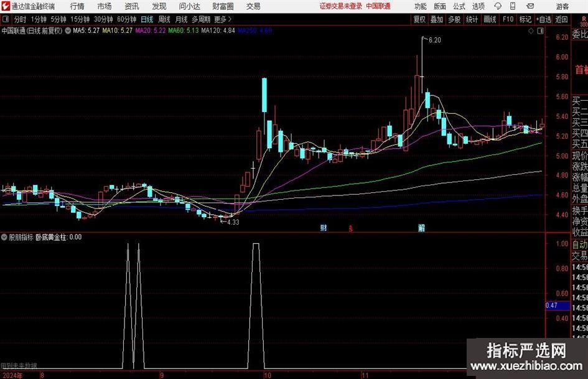Image resolution: width=588 pixels, height=379 pixels.
Task: Open the 行情 menu
Action: [x=77, y=6]
